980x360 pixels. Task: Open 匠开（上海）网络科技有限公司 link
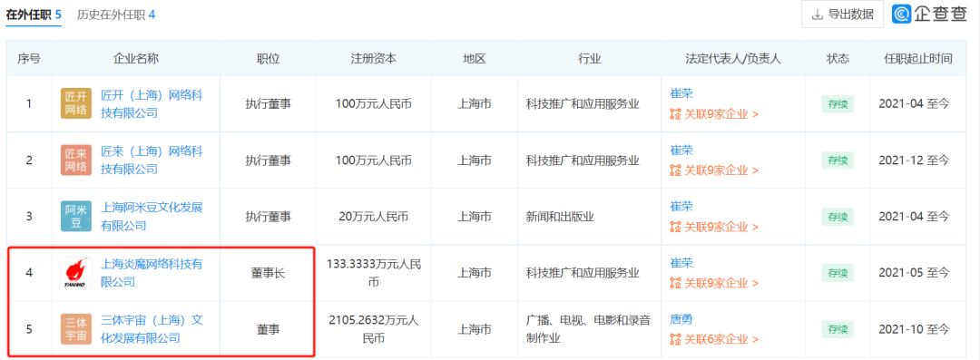coord(152,103)
